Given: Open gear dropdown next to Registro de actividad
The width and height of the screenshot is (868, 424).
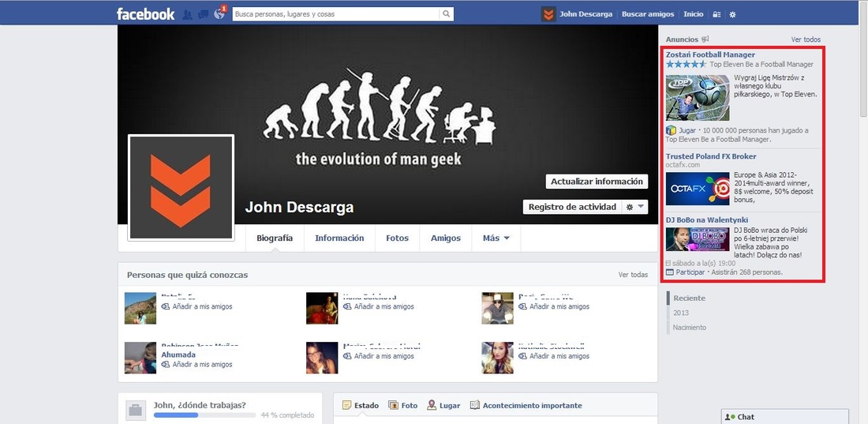Looking at the screenshot, I should click(x=635, y=207).
